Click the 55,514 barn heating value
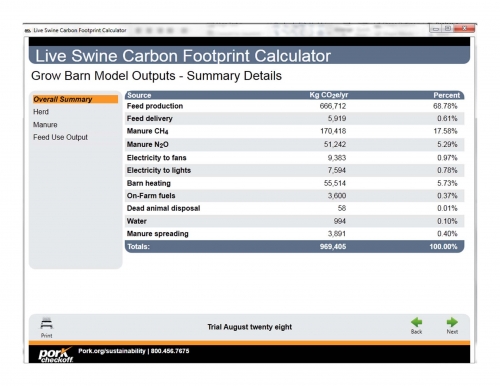The height and width of the screenshot is (386, 500). [335, 183]
